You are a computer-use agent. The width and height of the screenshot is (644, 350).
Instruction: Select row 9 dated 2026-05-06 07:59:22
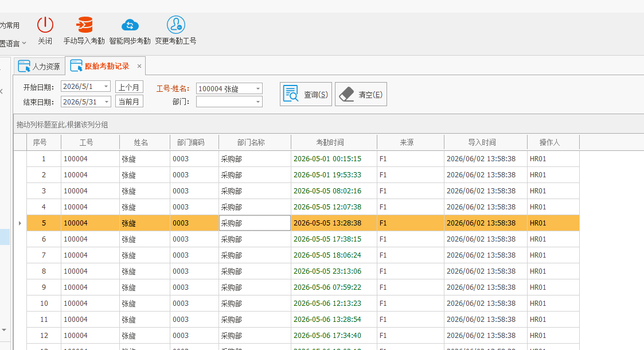tap(303, 287)
